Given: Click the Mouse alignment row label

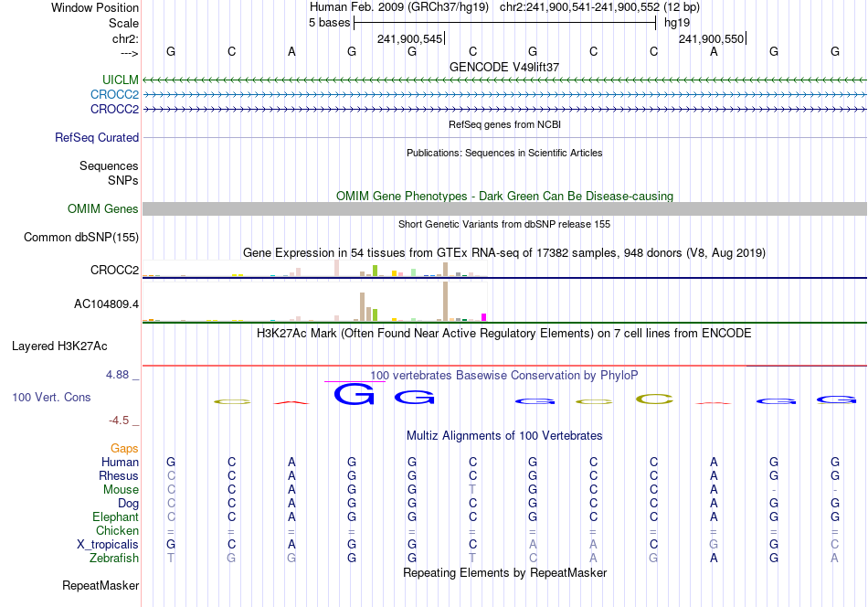Looking at the screenshot, I should click(121, 490).
